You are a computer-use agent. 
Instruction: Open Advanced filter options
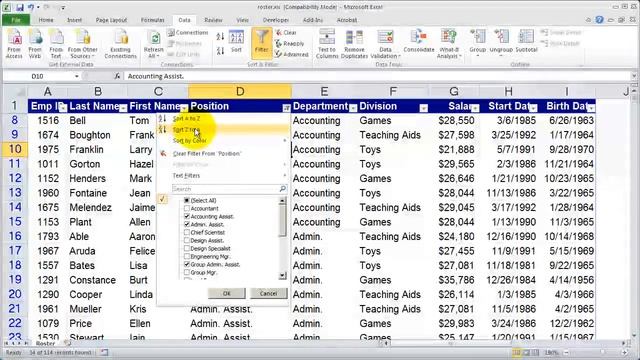point(291,54)
